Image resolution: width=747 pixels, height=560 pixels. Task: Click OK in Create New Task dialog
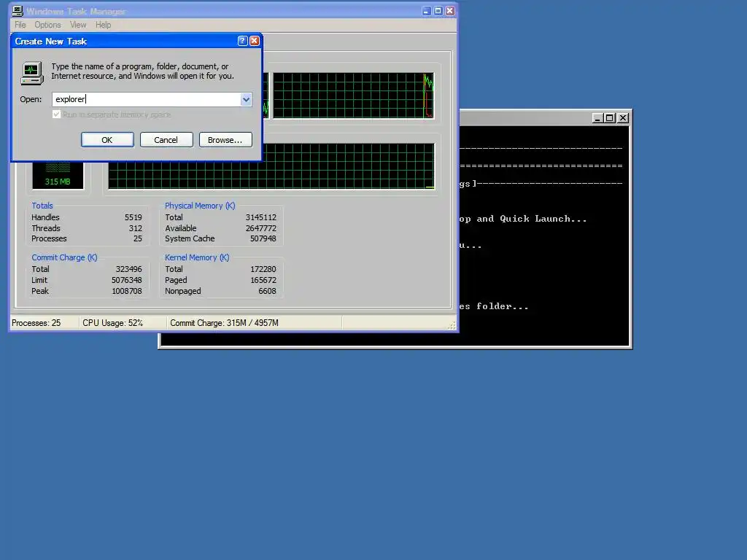pos(107,140)
